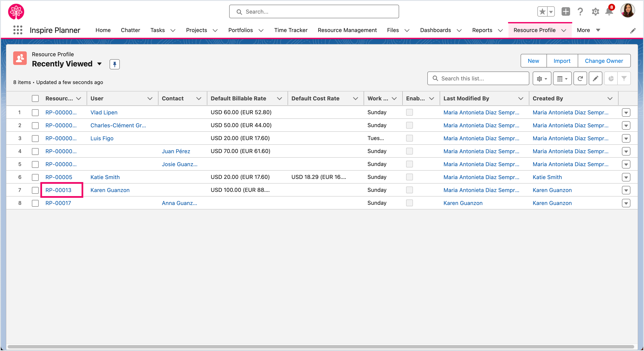
Task: Click the inline edit list pencil
Action: point(596,79)
